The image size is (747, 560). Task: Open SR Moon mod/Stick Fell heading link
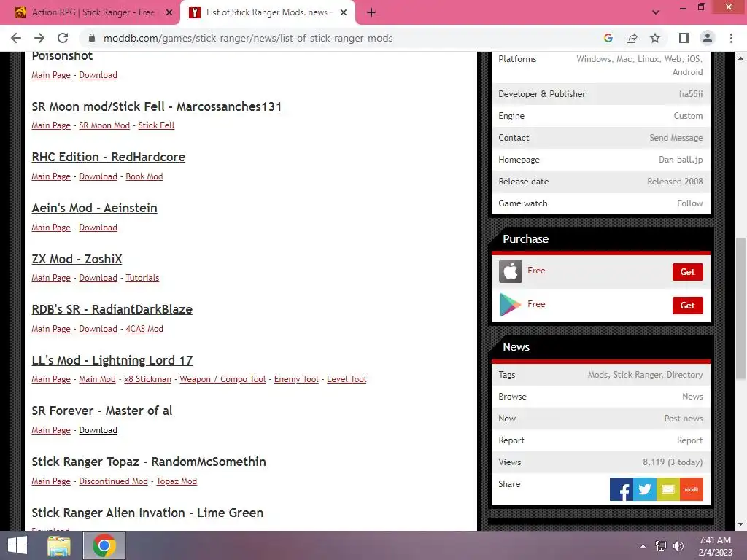(x=157, y=106)
